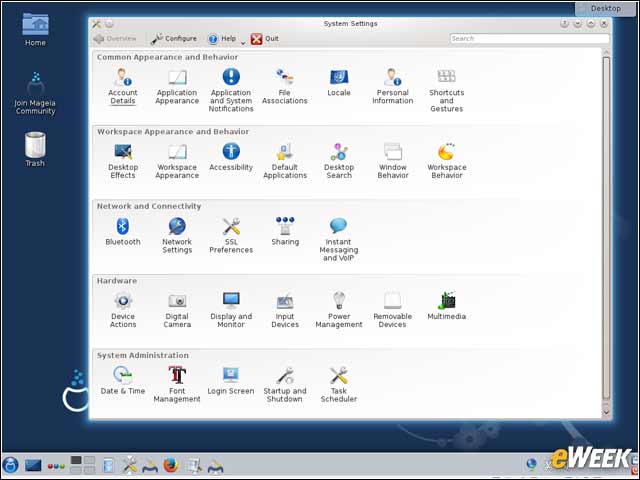This screenshot has width=640, height=480.
Task: Open Device Actions module
Action: [x=123, y=310]
